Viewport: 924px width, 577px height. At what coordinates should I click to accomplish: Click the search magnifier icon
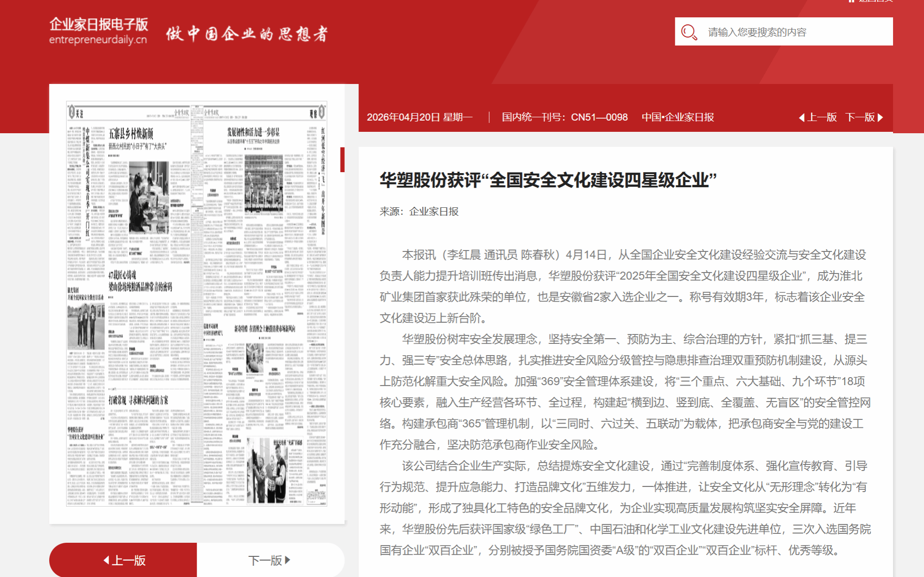[x=689, y=32]
